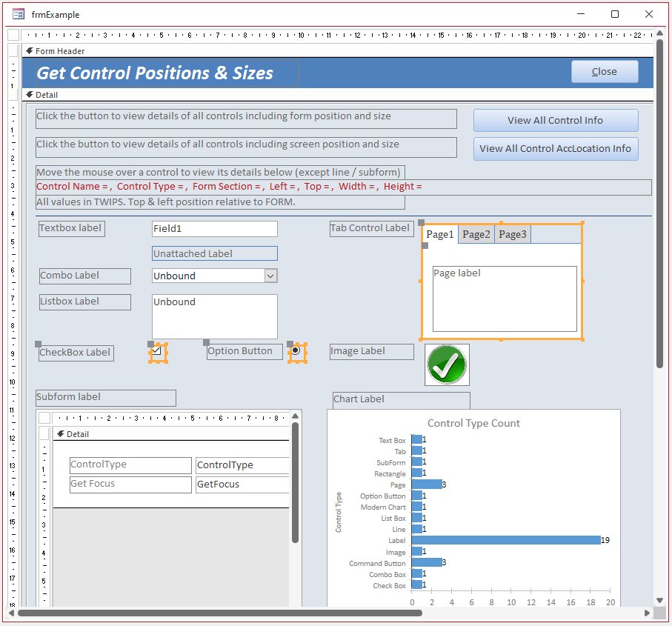Click the main vertical scrollbar thumb
Viewport: 672px width, 626px height.
click(659, 204)
